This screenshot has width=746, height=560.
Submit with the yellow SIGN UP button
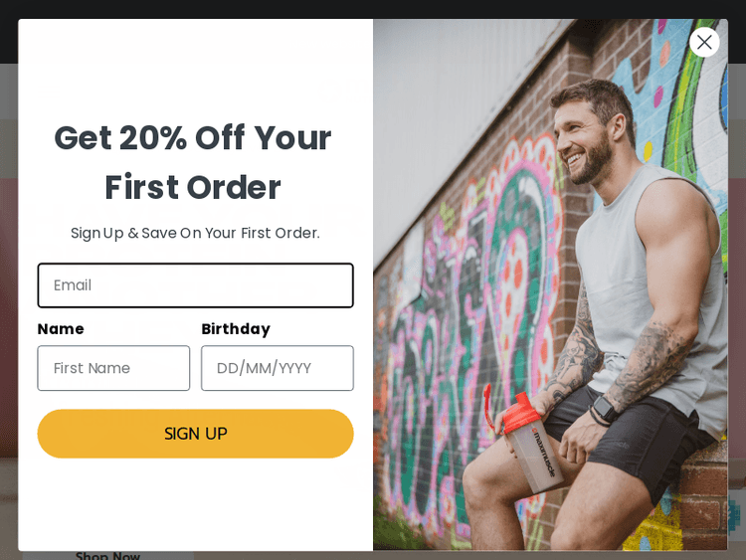point(196,434)
